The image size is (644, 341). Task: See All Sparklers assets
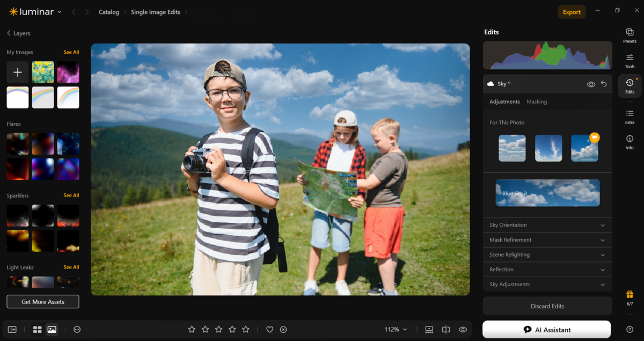point(71,195)
